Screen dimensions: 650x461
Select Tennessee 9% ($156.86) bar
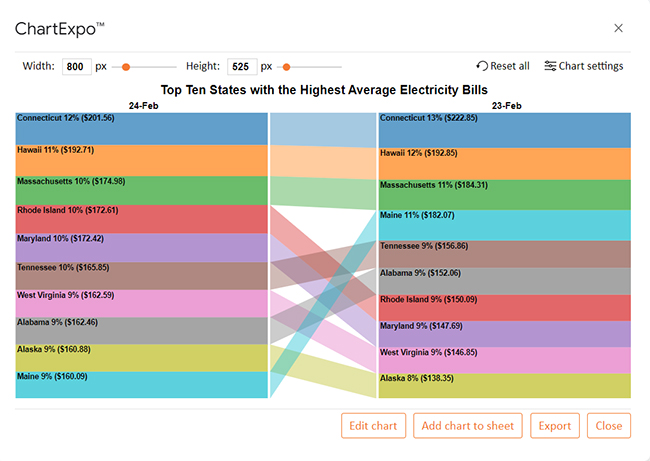pos(505,254)
